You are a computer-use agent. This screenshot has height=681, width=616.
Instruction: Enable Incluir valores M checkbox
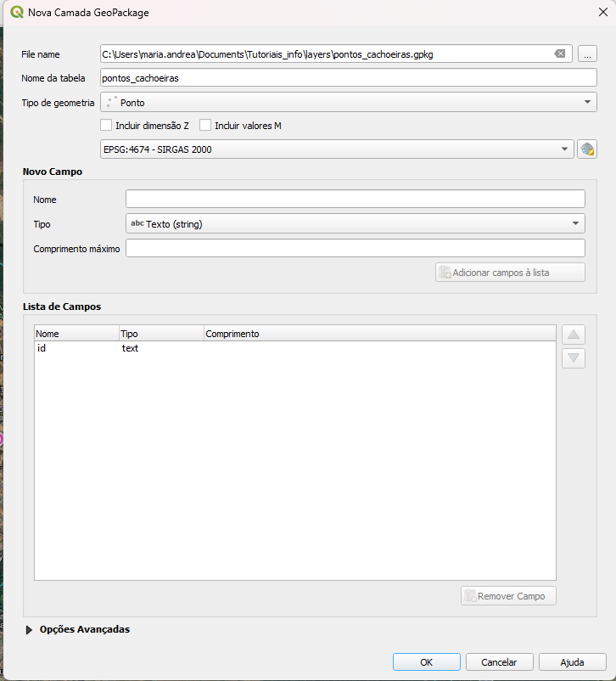pos(205,125)
